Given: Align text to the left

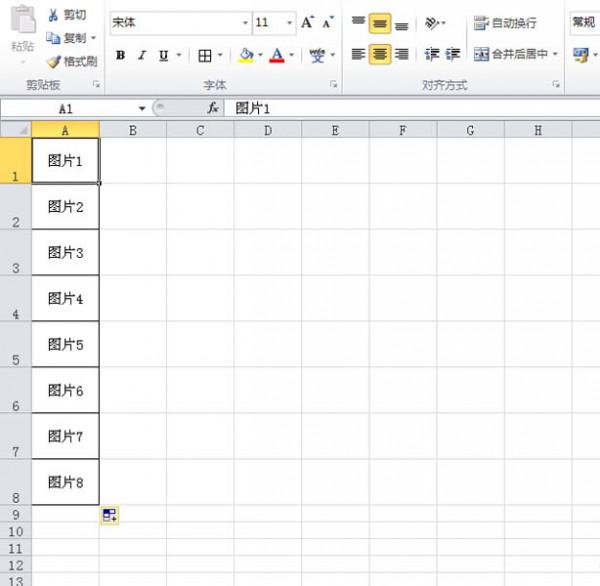Looking at the screenshot, I should (359, 55).
